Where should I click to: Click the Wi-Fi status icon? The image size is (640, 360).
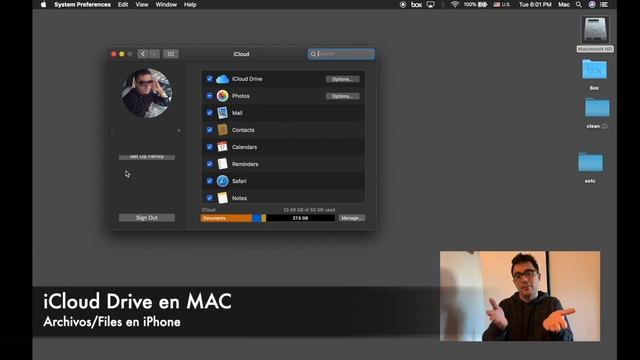point(455,4)
